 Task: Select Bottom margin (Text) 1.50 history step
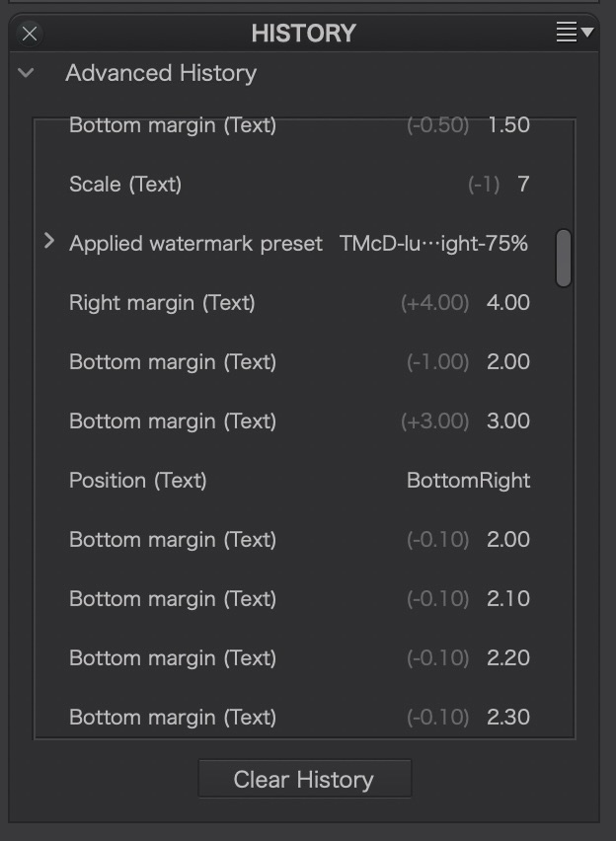(x=173, y=125)
